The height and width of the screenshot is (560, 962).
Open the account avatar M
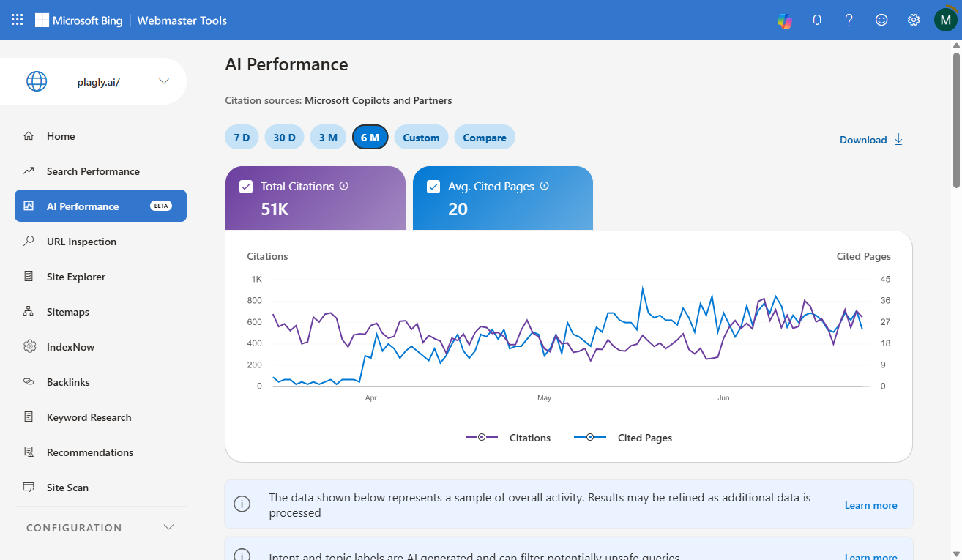946,20
